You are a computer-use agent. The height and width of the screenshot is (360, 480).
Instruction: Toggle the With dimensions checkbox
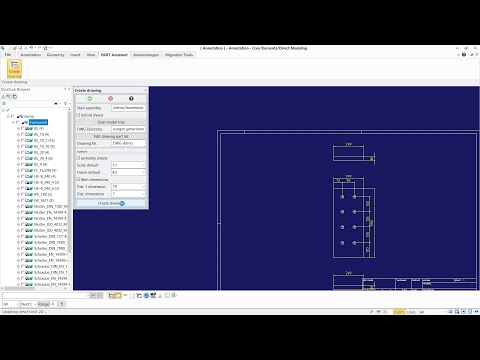[x=78, y=179]
